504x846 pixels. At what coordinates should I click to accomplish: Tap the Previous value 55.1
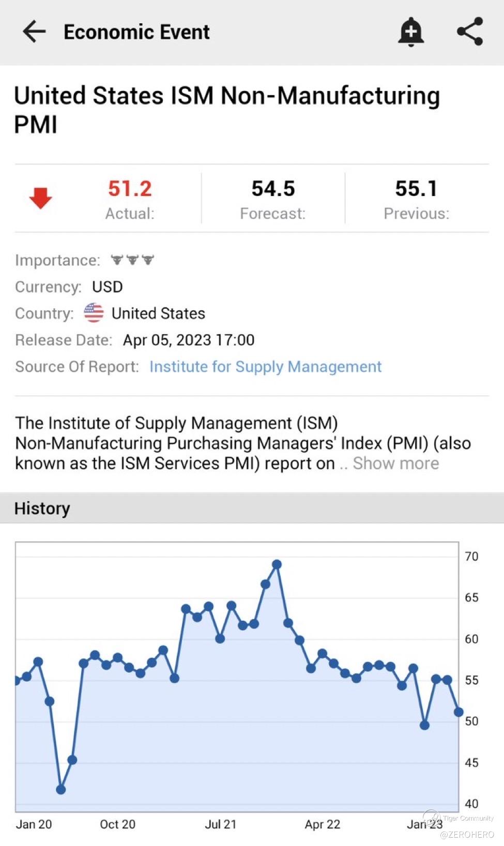(416, 189)
